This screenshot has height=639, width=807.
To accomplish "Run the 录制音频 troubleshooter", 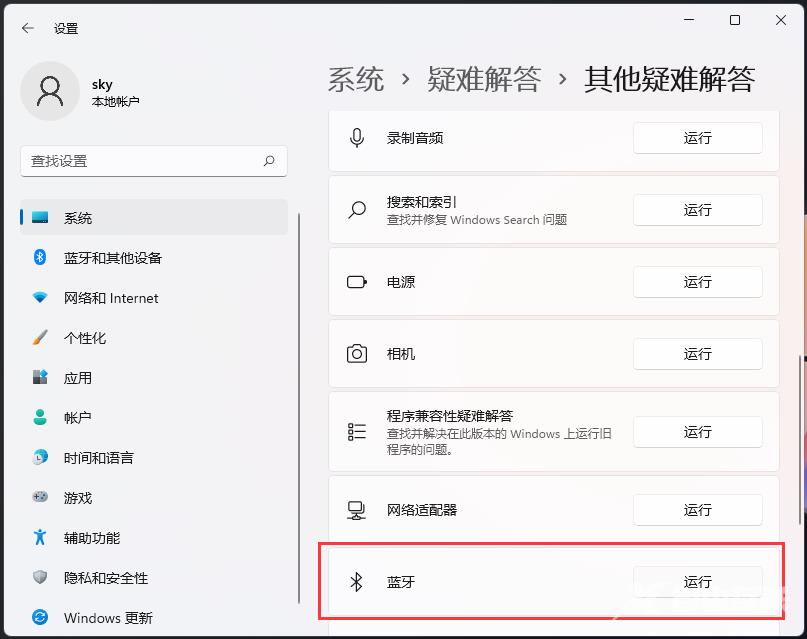I will (697, 138).
